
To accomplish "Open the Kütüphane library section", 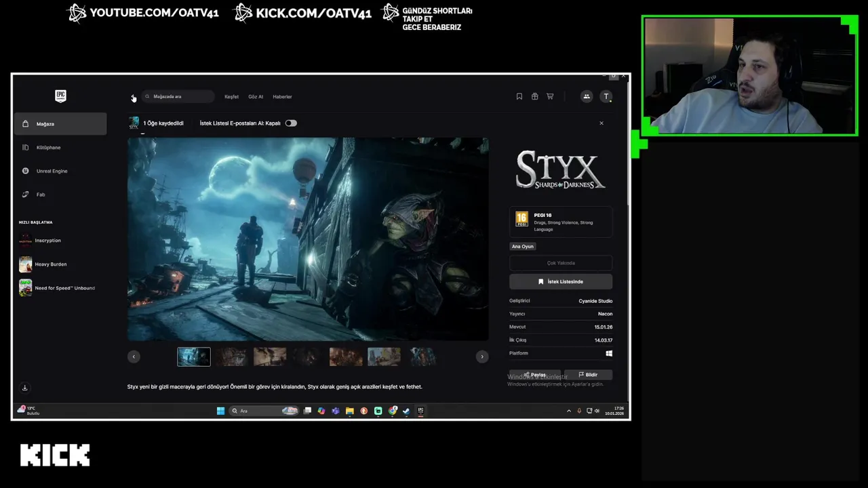I will 60,147.
